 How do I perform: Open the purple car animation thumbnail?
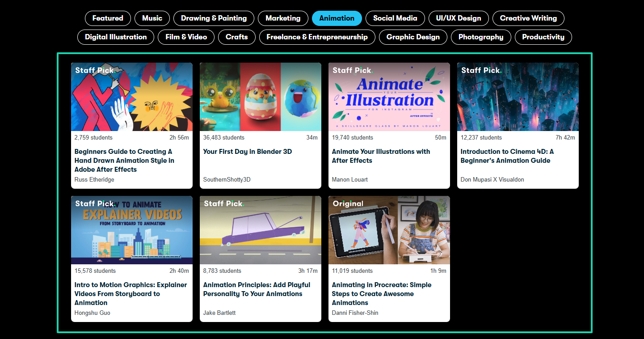[261, 230]
